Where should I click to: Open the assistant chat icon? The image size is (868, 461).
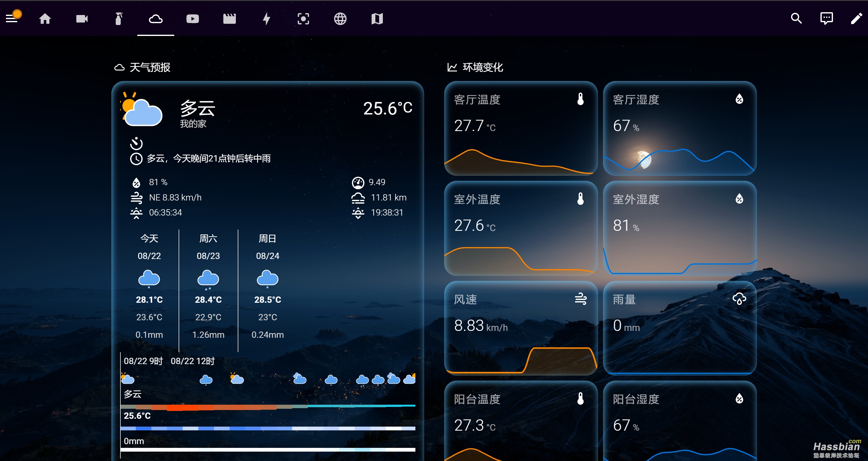[826, 18]
